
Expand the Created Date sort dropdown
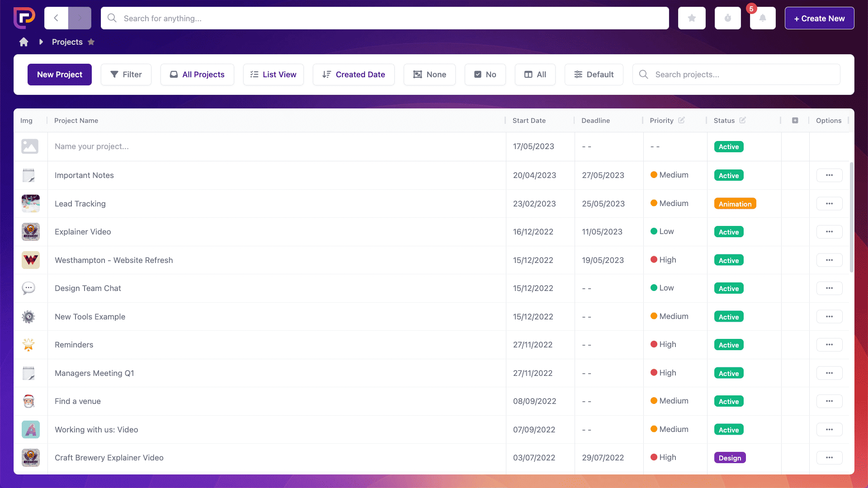coord(354,75)
